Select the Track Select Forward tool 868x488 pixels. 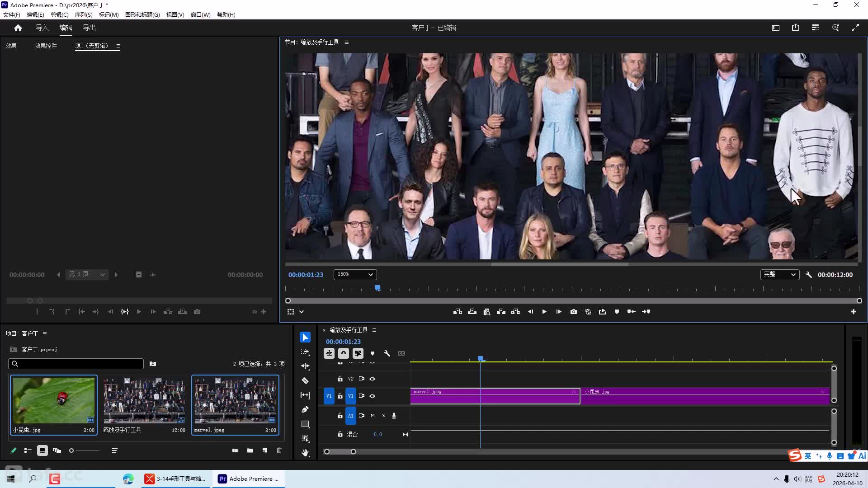305,352
